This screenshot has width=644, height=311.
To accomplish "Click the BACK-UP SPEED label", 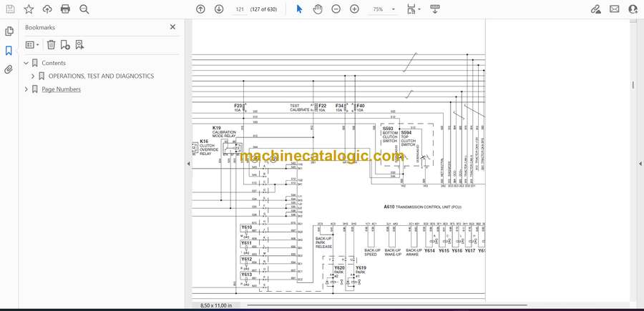I will (x=373, y=252).
